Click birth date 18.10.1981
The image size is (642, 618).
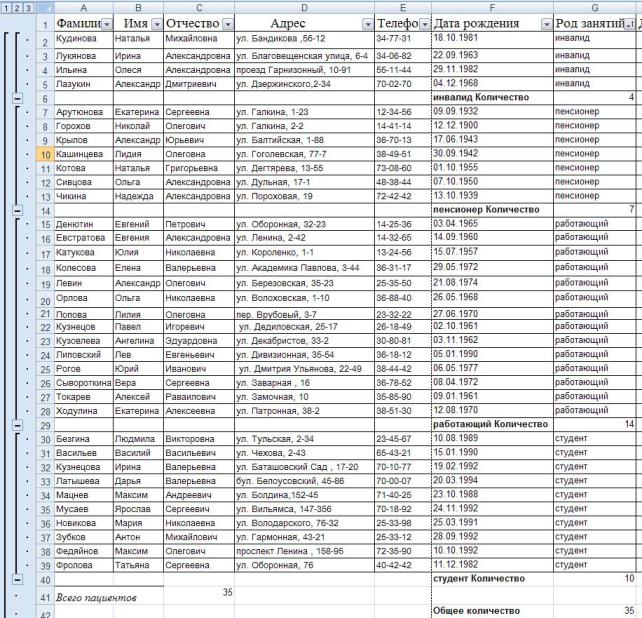tap(455, 38)
